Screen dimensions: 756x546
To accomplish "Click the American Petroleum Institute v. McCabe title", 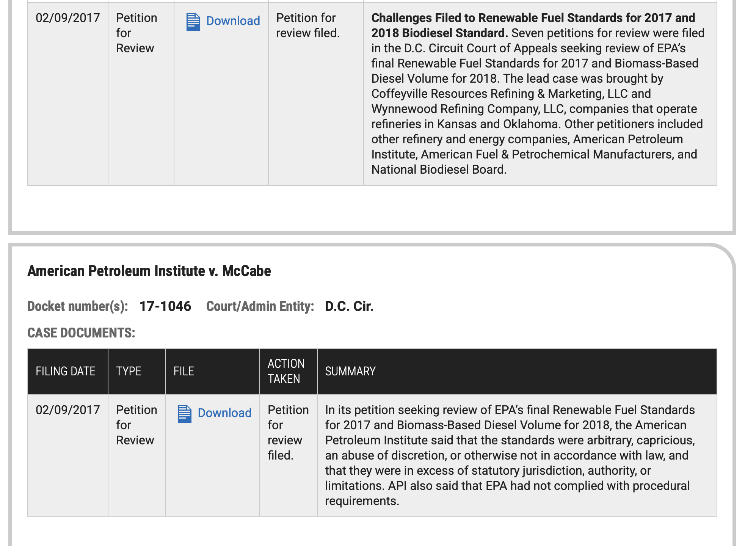I will pos(149,271).
